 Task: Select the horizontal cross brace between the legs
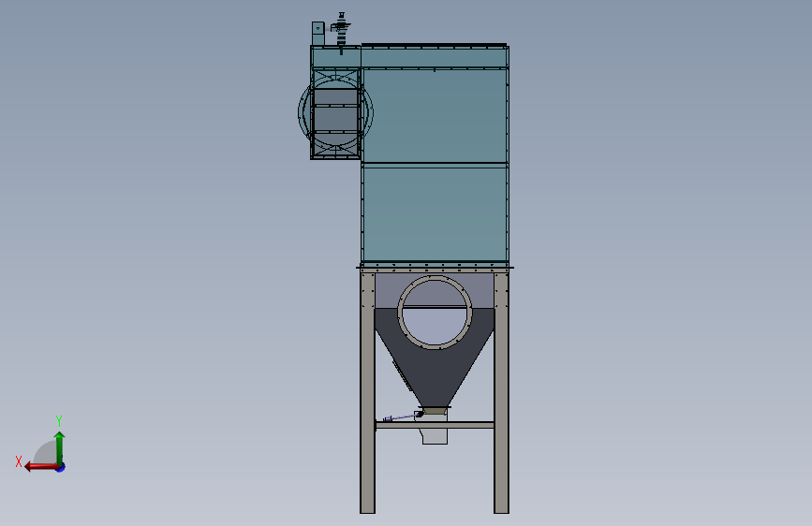(x=435, y=425)
